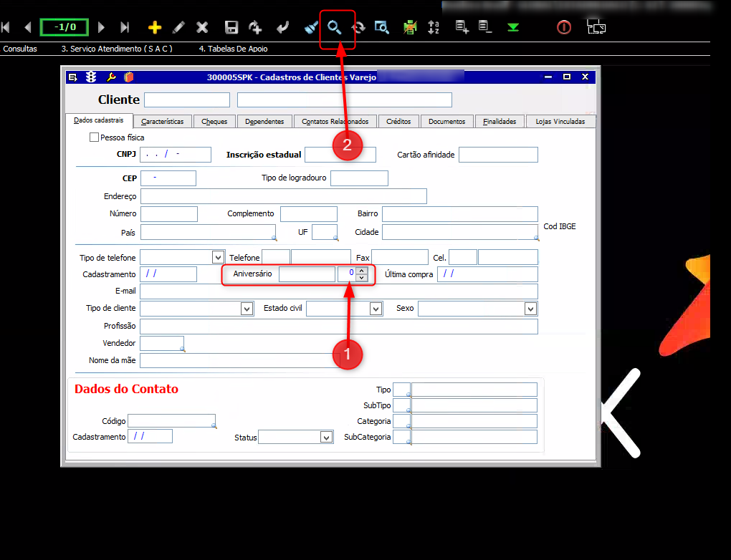Go to the first record
This screenshot has width=731, height=560.
[6, 27]
